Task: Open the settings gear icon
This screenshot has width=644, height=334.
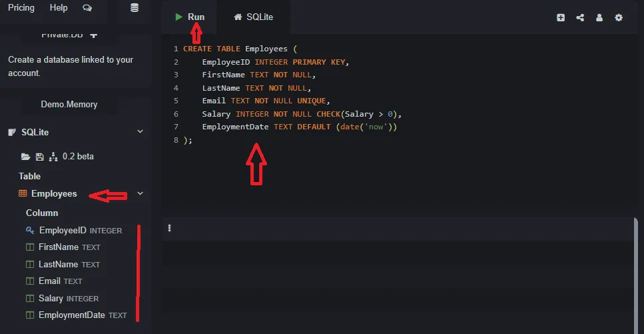Action: [x=619, y=18]
